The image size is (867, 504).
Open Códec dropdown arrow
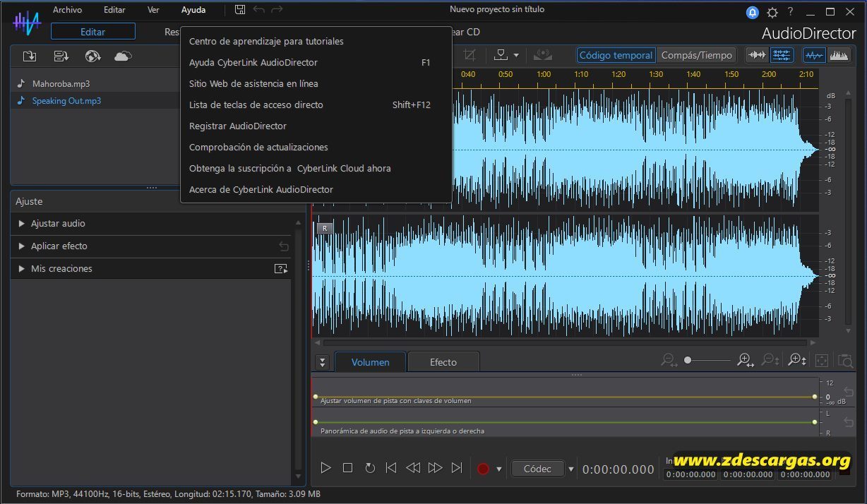(x=571, y=469)
